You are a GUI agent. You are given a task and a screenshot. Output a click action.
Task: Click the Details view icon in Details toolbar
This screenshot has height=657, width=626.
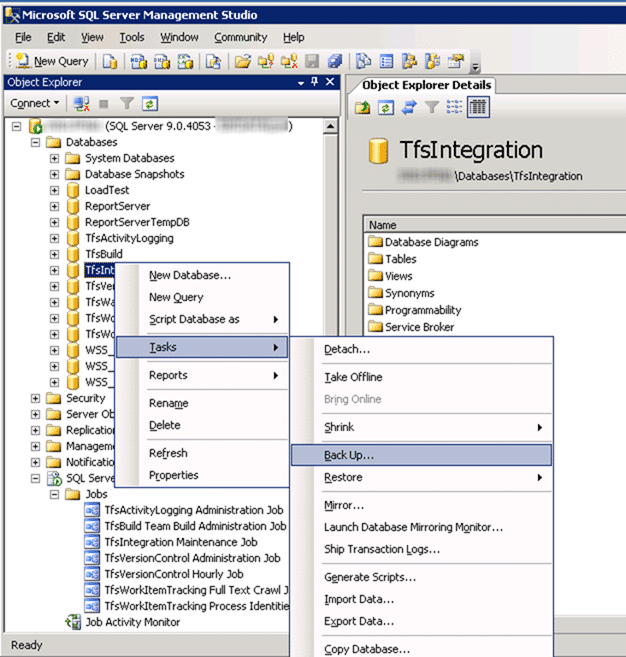click(478, 107)
